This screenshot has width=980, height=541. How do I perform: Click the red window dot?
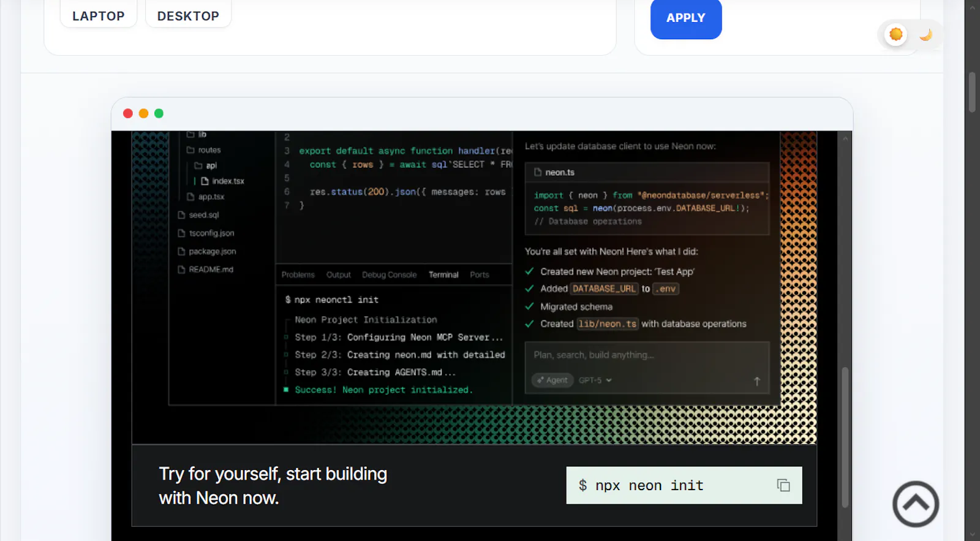(128, 113)
